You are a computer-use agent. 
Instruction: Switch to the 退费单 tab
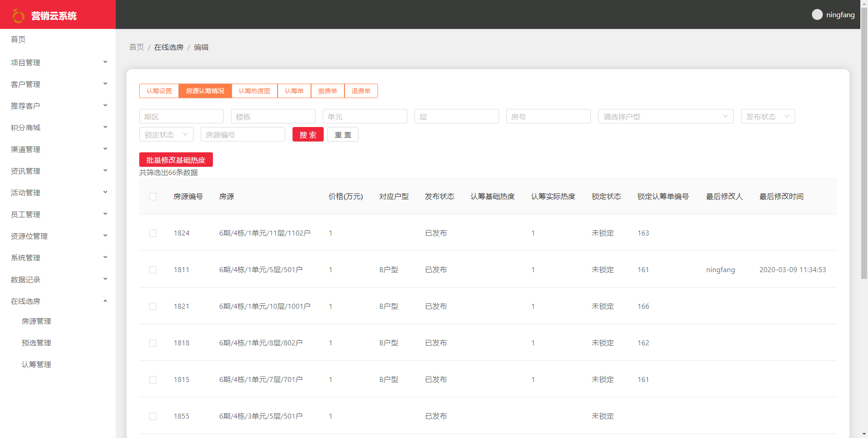[x=361, y=91]
